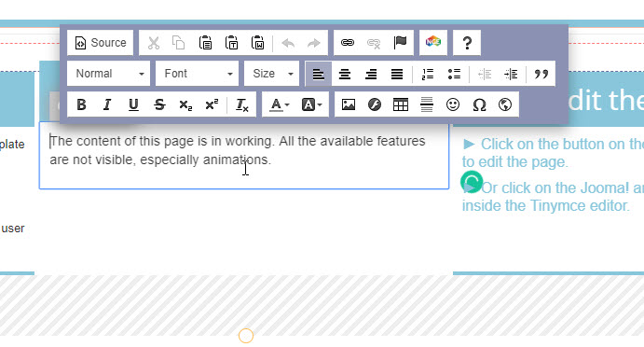Click the Cut scissors icon
This screenshot has height=347, width=644.
[153, 43]
